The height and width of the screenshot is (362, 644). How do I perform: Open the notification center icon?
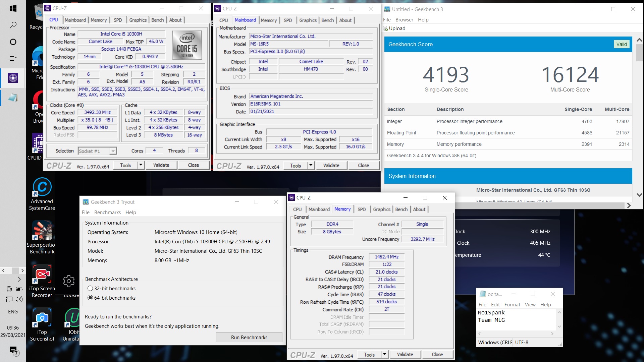[14, 351]
